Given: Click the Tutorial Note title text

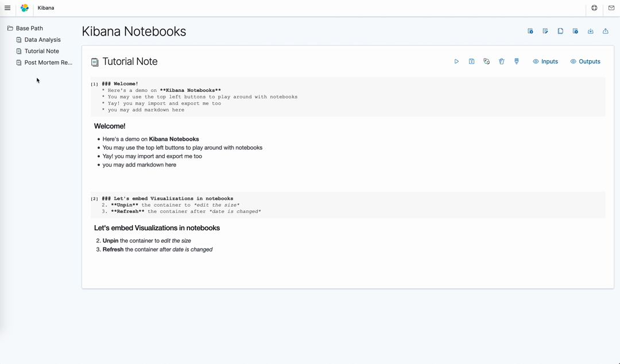Looking at the screenshot, I should (x=130, y=61).
